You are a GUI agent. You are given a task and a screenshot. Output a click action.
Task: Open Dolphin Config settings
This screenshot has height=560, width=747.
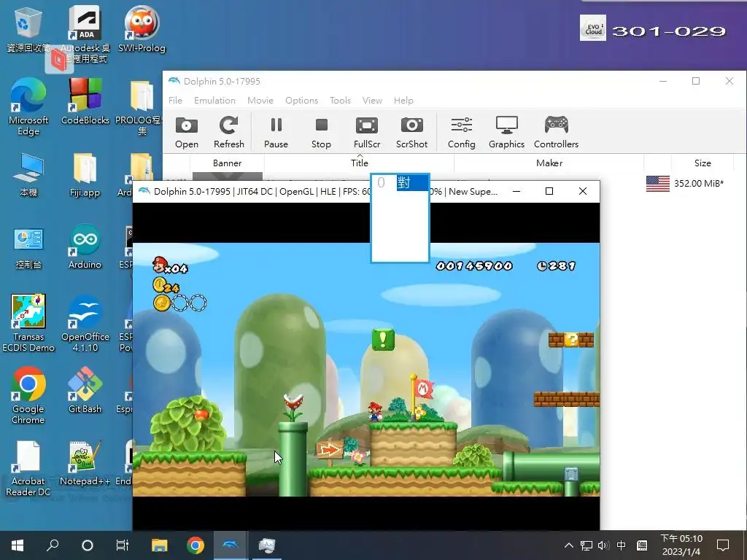[x=461, y=133]
